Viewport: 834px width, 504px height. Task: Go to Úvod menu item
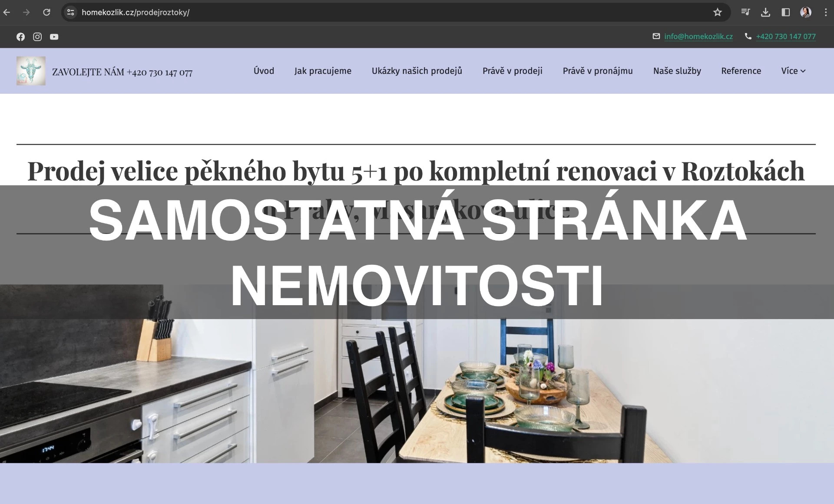tap(264, 71)
